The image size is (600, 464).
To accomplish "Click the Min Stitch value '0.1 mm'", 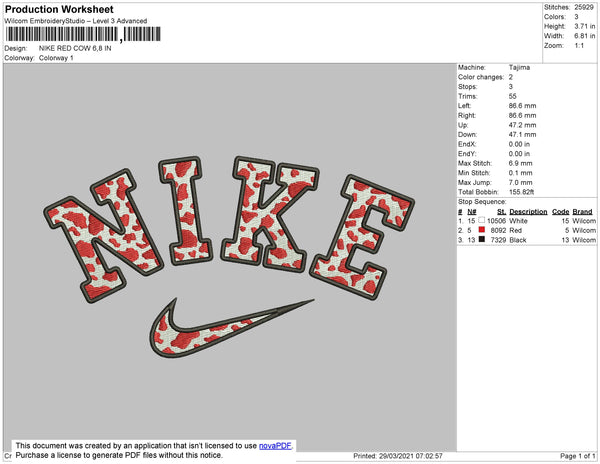I will click(520, 173).
